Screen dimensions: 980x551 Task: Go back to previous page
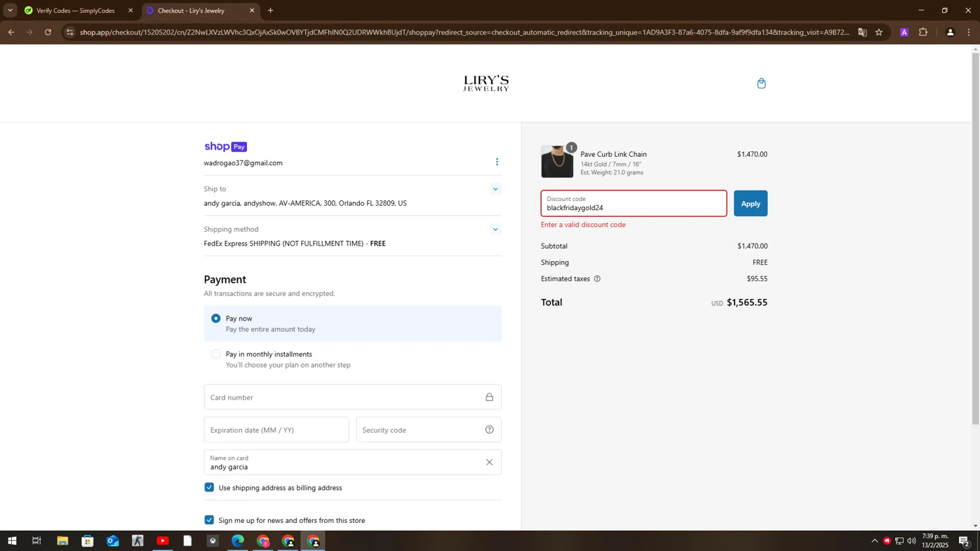(x=11, y=32)
